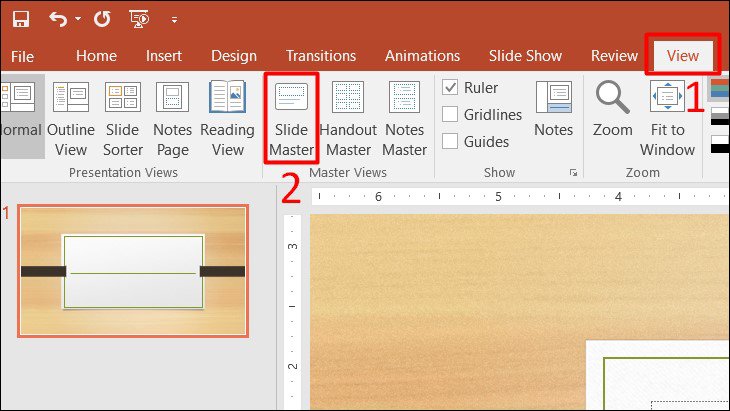
Task: Open Customize Quick Access Toolbar dropdown
Action: [x=174, y=20]
